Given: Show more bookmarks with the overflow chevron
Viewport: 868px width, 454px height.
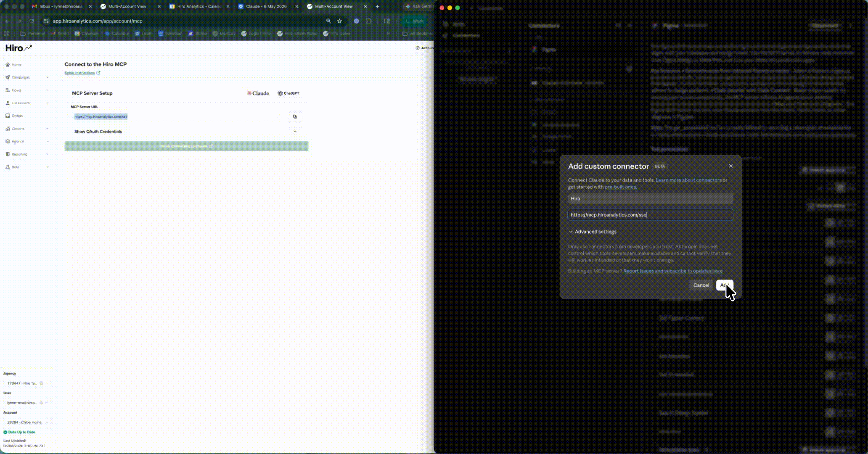Looking at the screenshot, I should (389, 34).
